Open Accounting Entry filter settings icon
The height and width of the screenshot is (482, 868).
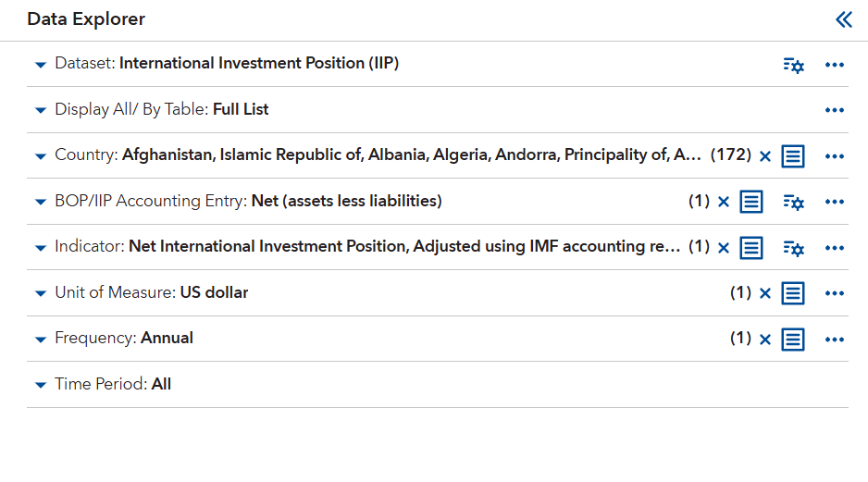(793, 202)
